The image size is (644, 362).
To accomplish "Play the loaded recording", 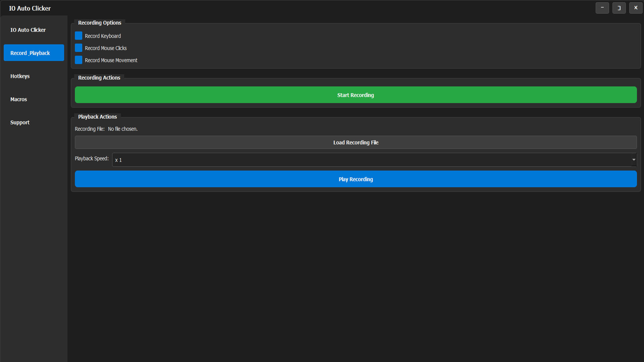I will [x=356, y=179].
